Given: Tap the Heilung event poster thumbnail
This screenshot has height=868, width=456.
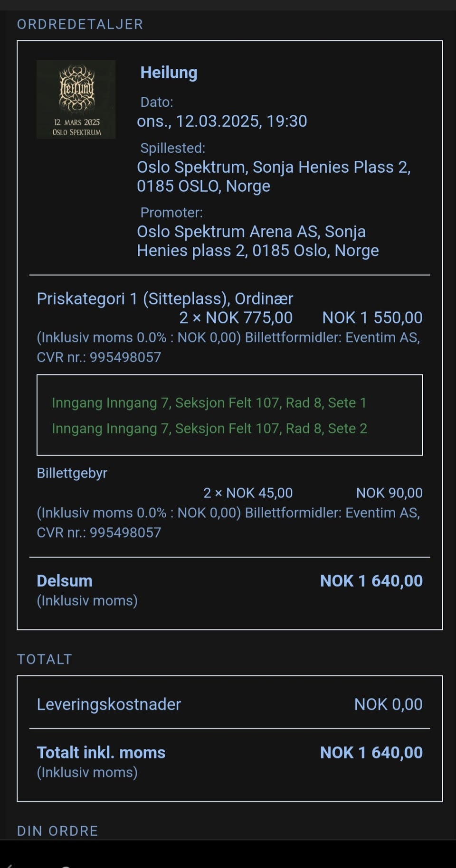Looking at the screenshot, I should click(76, 99).
